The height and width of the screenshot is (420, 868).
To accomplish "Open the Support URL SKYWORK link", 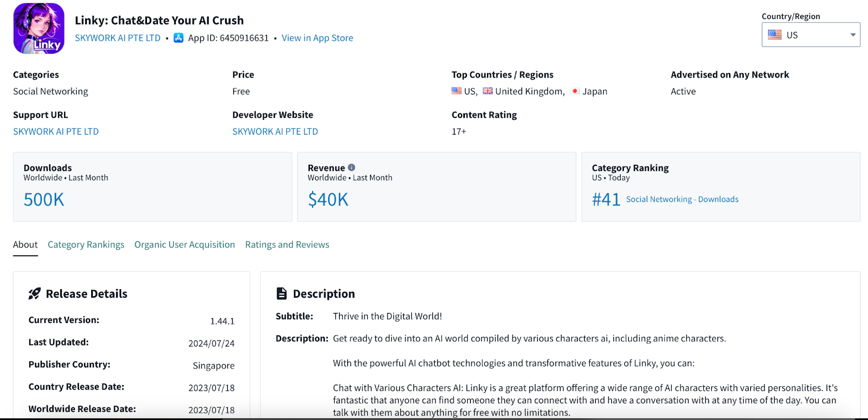I will pyautogui.click(x=56, y=131).
